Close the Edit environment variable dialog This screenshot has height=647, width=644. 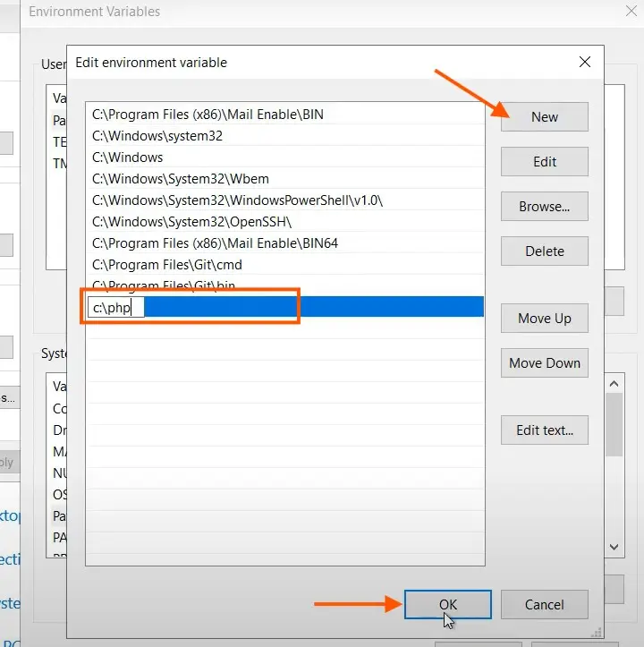pyautogui.click(x=585, y=62)
